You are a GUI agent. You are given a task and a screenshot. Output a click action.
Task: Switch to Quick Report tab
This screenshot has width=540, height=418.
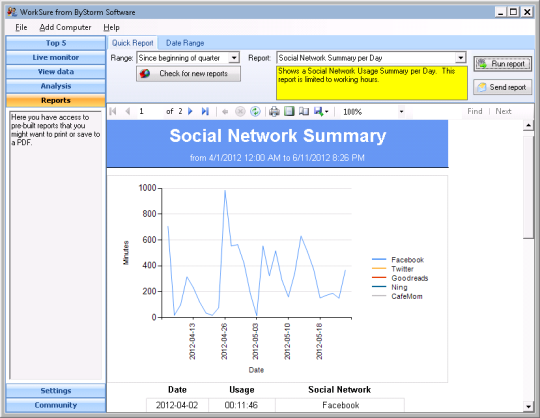[133, 43]
